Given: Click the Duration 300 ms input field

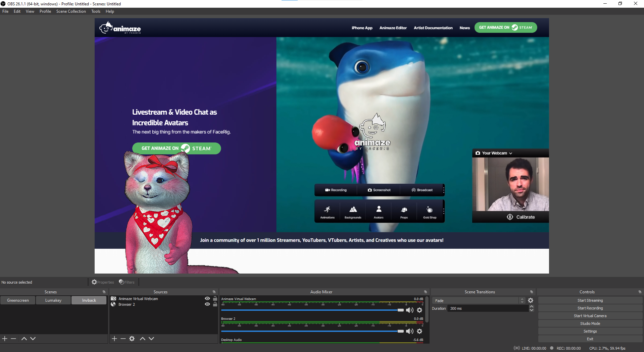Looking at the screenshot, I should [x=488, y=308].
